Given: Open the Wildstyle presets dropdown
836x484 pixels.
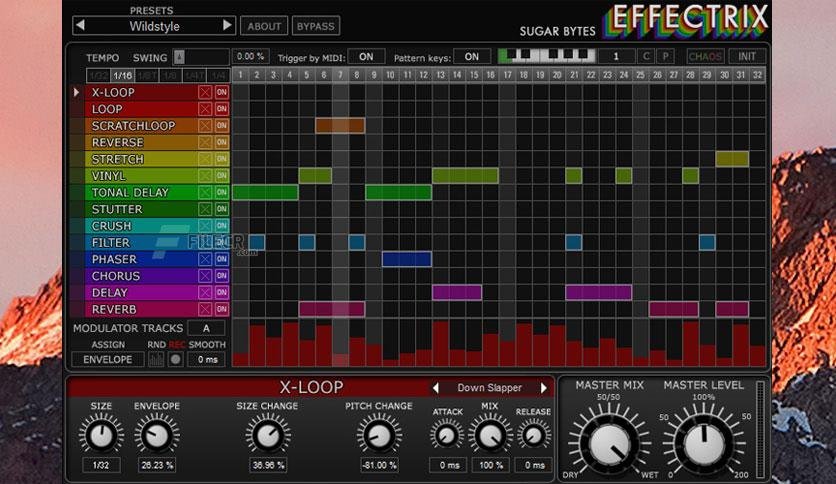Looking at the screenshot, I should [154, 26].
